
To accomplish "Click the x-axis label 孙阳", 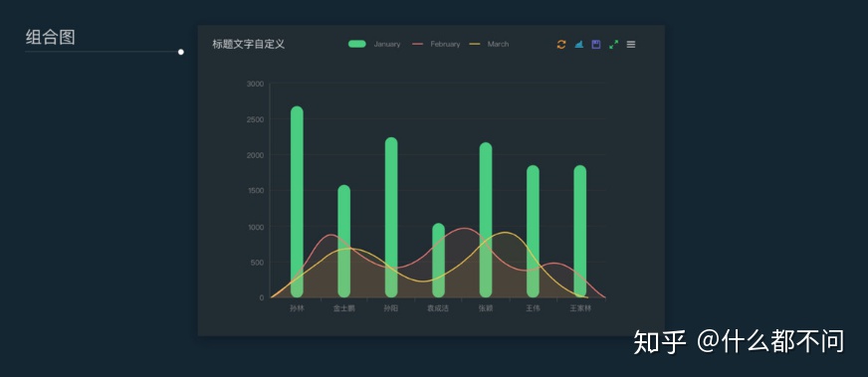I will coord(391,308).
